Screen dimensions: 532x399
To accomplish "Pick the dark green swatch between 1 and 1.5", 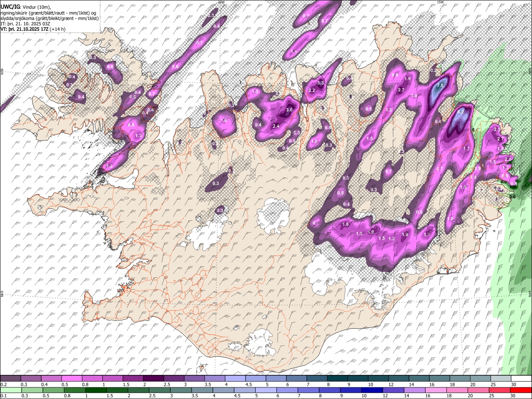I will coord(96,390).
